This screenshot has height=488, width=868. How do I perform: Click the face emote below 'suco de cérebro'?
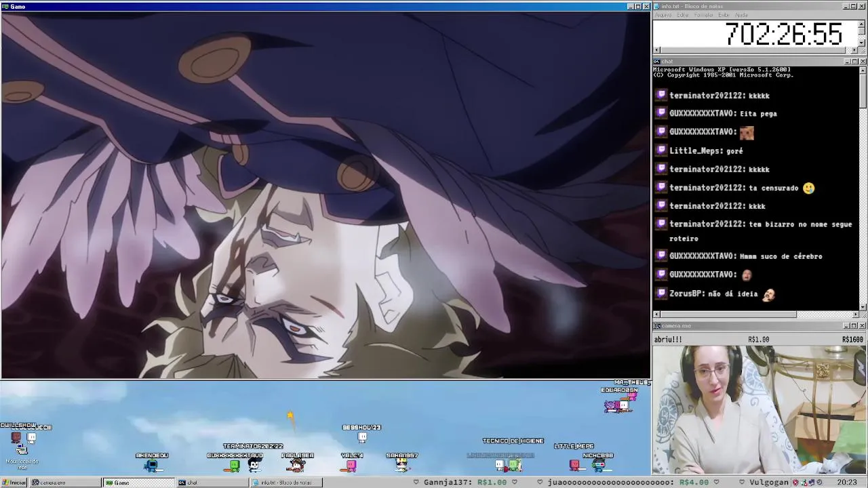click(747, 274)
